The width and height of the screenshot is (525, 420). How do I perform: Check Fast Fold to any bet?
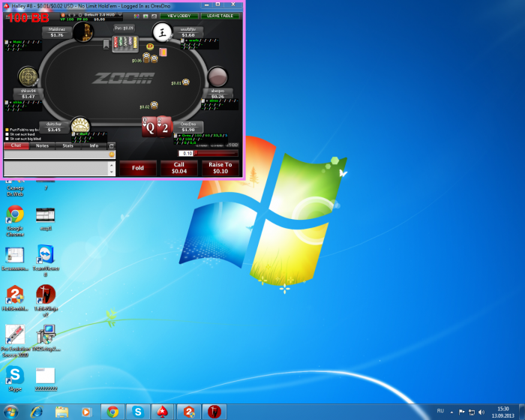tap(7, 130)
